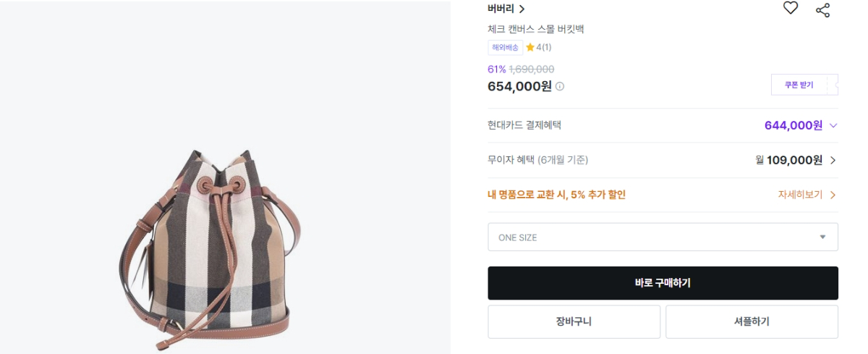
Task: Open the info icon beside 654,000원
Action: pyautogui.click(x=560, y=86)
